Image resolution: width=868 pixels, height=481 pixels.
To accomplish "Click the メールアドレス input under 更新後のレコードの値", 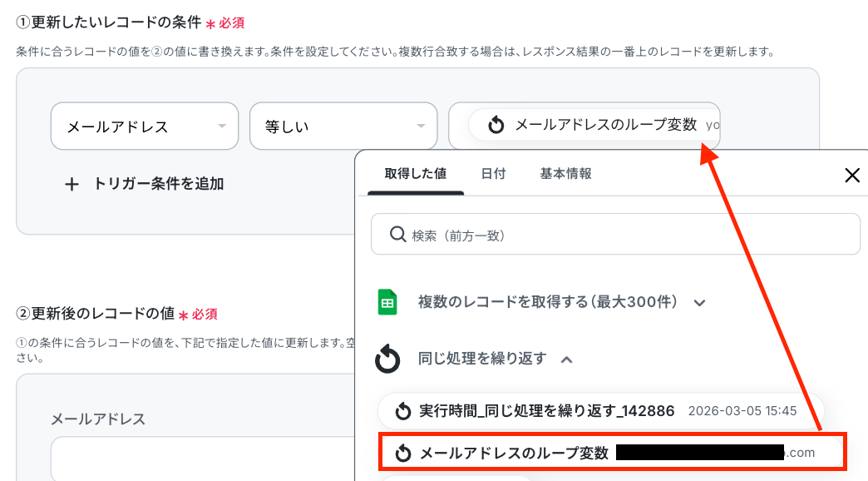I will (203, 459).
